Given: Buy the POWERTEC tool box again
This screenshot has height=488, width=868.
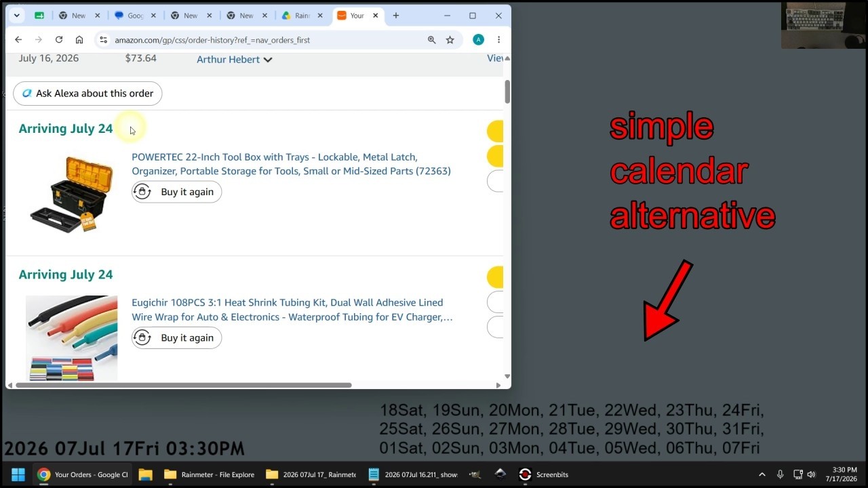Looking at the screenshot, I should point(176,192).
